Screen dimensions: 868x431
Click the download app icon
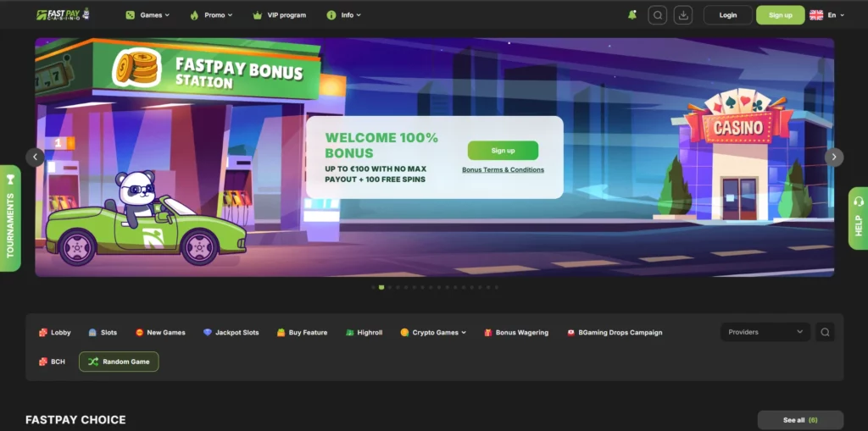683,15
